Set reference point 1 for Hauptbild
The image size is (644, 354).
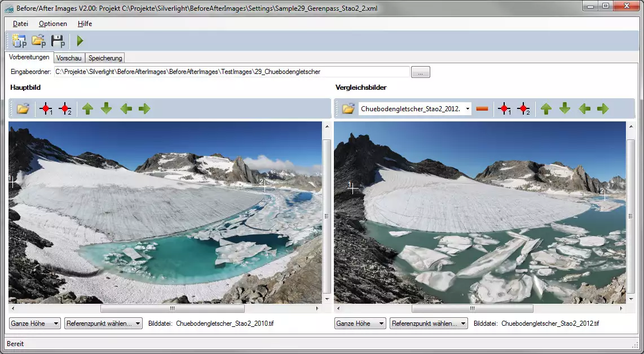pos(46,109)
